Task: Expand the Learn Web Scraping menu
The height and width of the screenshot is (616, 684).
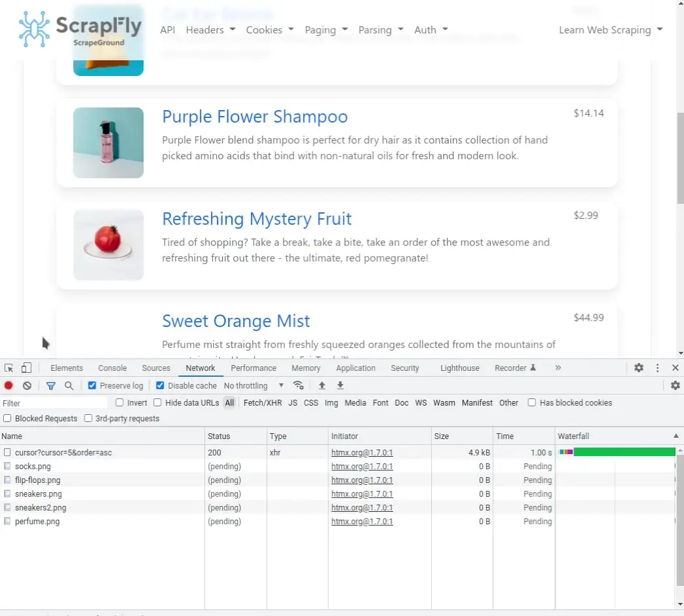Action: (x=610, y=30)
